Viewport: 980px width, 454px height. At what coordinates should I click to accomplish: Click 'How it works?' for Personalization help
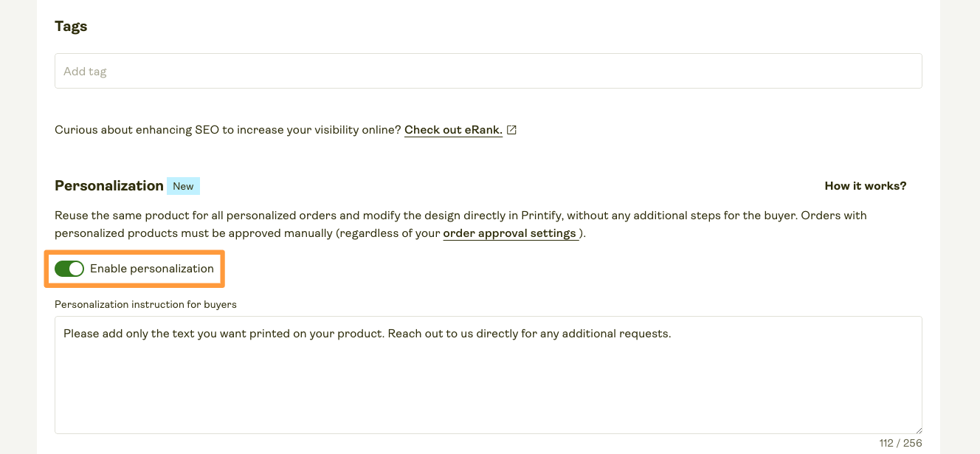(865, 185)
